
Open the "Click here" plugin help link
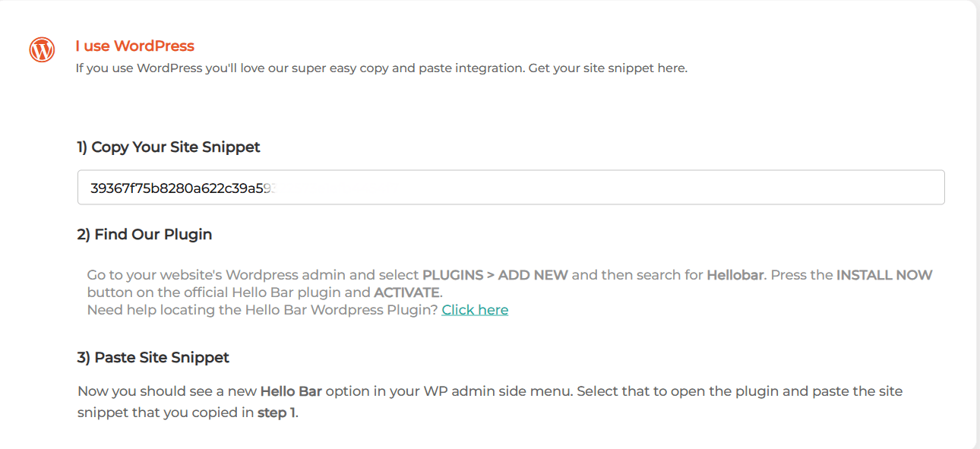475,310
